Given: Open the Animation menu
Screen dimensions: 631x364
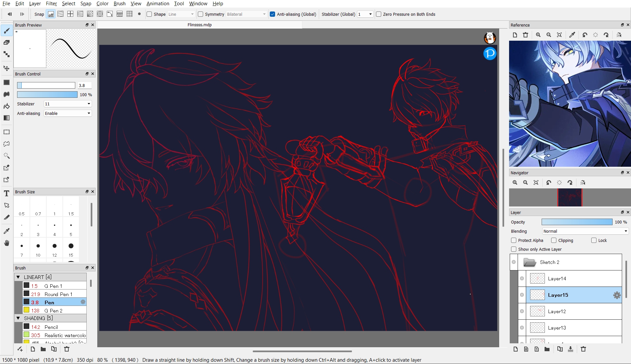Looking at the screenshot, I should tap(158, 4).
